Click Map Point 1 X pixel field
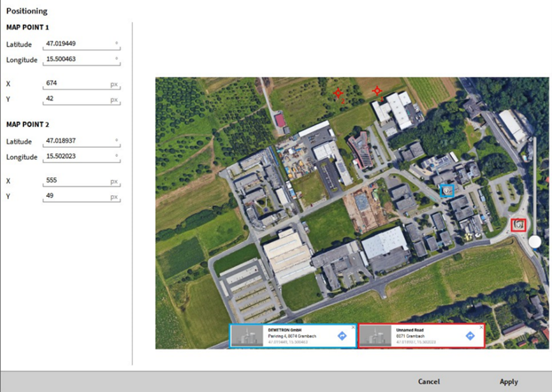 pyautogui.click(x=82, y=83)
